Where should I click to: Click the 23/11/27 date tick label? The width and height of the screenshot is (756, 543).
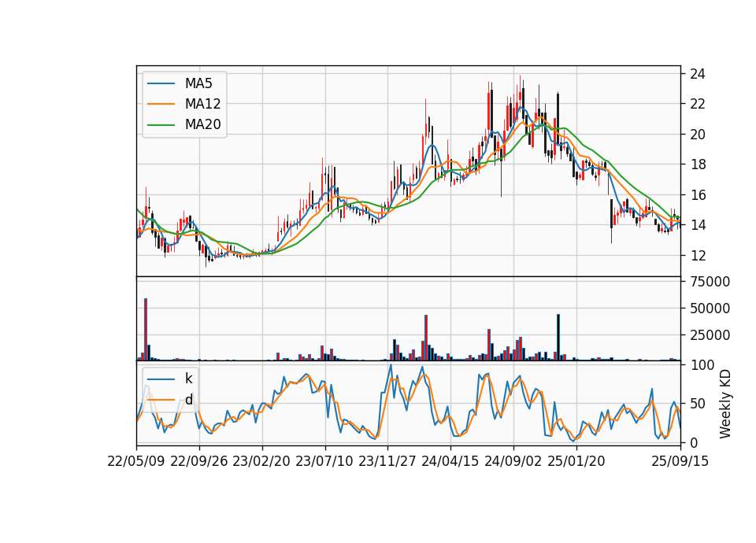point(387,461)
